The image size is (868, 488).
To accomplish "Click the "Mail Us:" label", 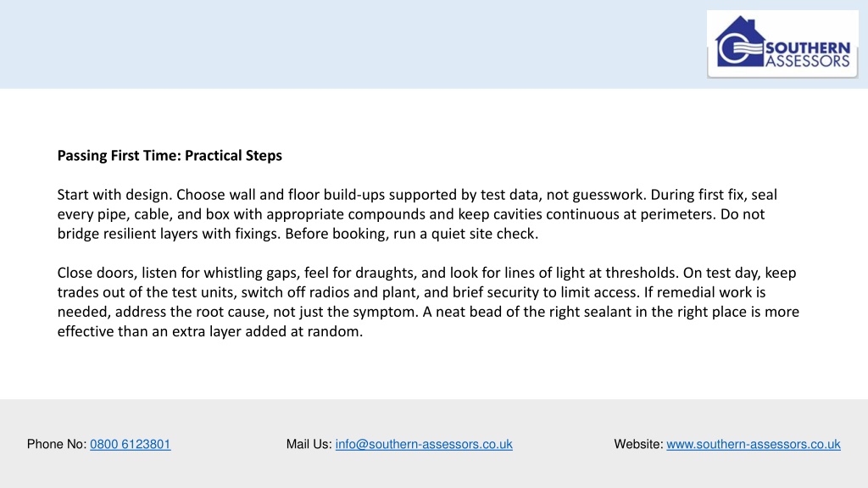I will 309,444.
